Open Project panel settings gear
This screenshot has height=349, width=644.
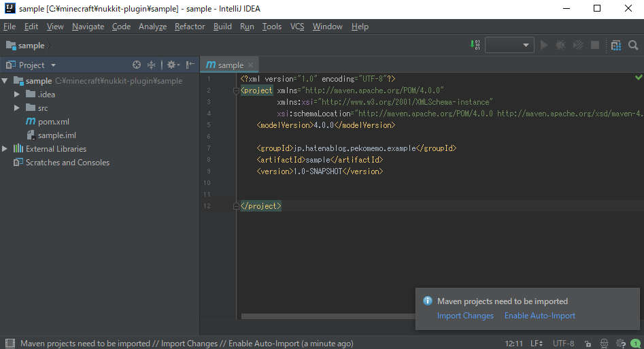(x=173, y=65)
